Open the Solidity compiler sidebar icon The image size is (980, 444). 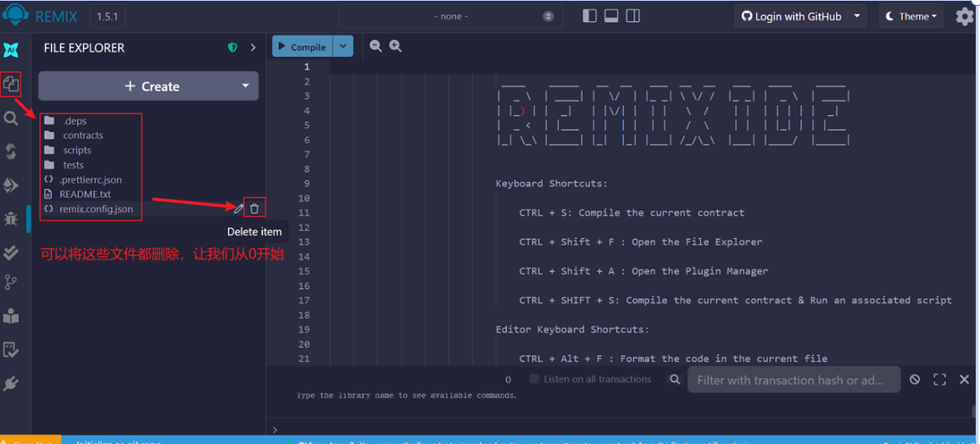11,152
